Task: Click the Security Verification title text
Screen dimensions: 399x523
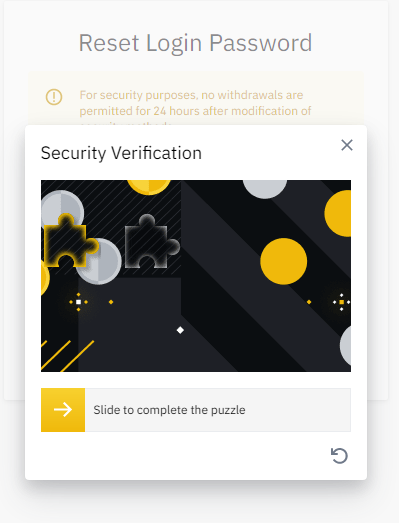Action: point(121,153)
